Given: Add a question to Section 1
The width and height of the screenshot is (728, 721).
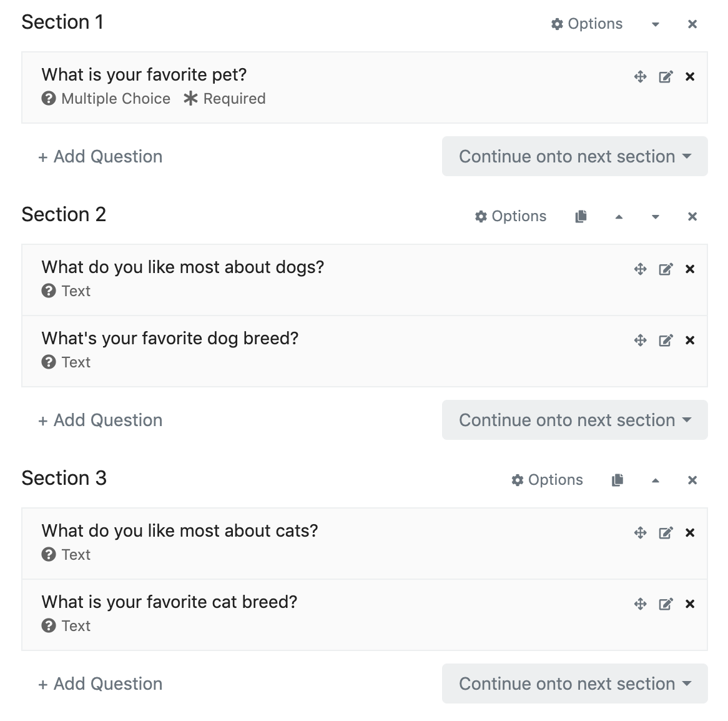Looking at the screenshot, I should pyautogui.click(x=101, y=157).
